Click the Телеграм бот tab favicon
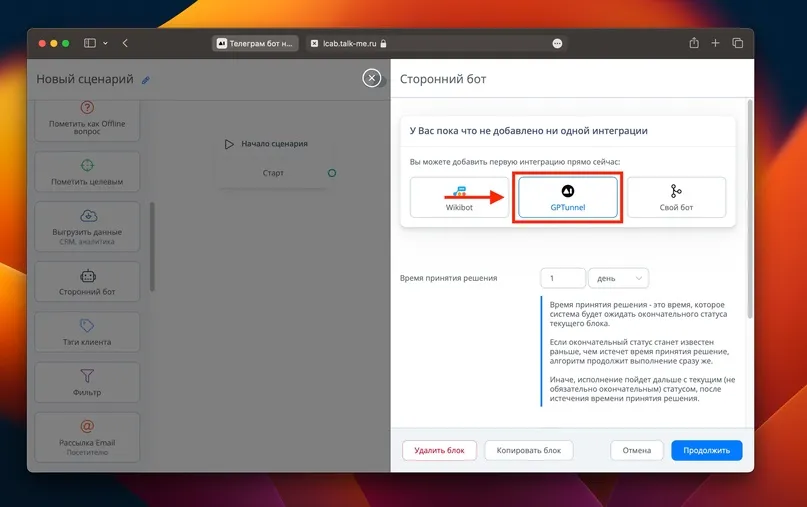The width and height of the screenshot is (807, 507). point(221,44)
